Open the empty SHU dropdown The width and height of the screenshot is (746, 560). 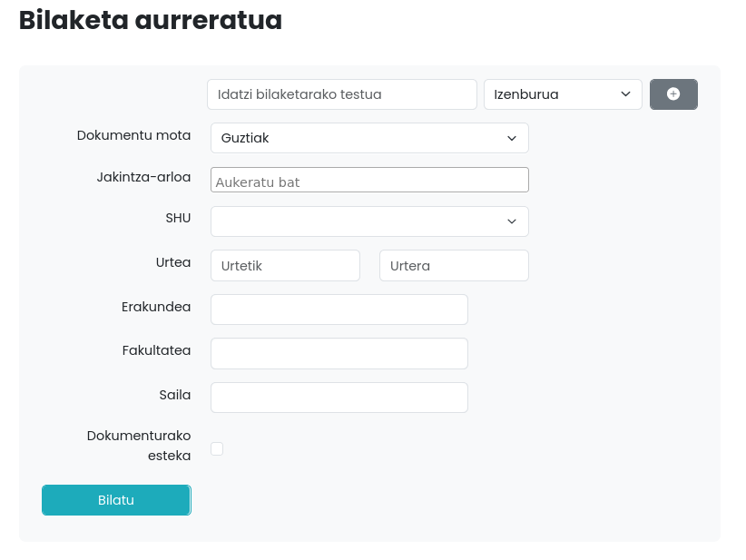(x=369, y=221)
